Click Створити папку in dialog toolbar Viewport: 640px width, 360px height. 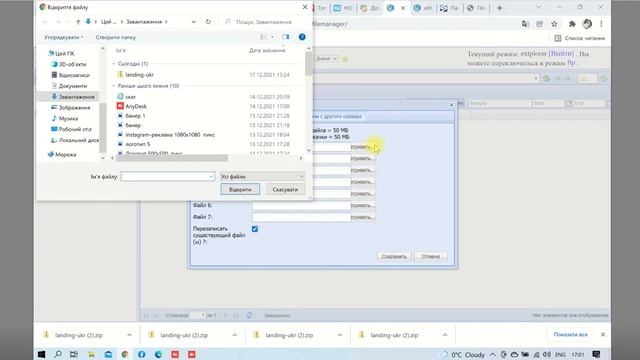(116, 37)
